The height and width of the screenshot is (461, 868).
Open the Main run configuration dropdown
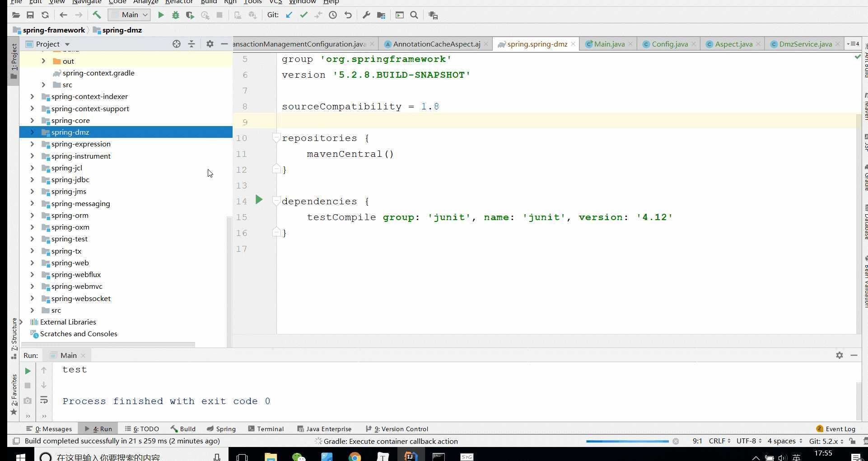(129, 15)
